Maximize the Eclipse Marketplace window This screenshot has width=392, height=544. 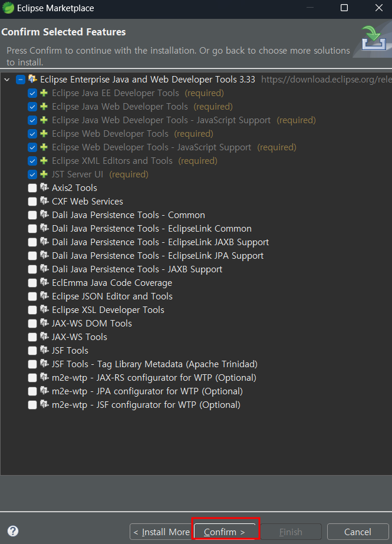344,8
